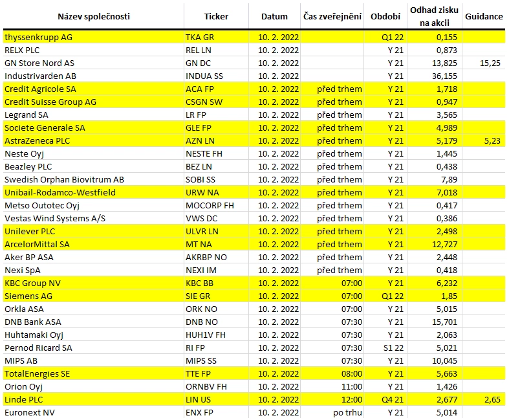Click the 'Linde PLC' cell
This screenshot has height=420, width=509.
point(94,400)
